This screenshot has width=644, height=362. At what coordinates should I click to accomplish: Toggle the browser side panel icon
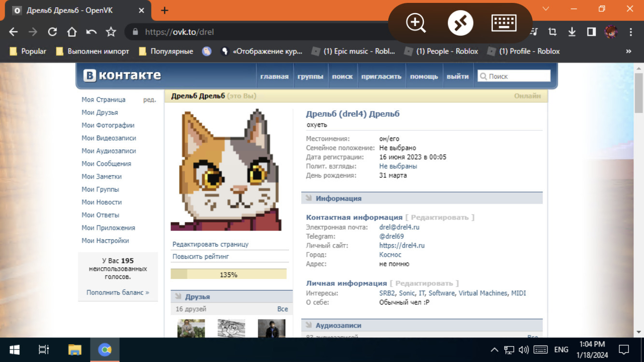pyautogui.click(x=591, y=32)
